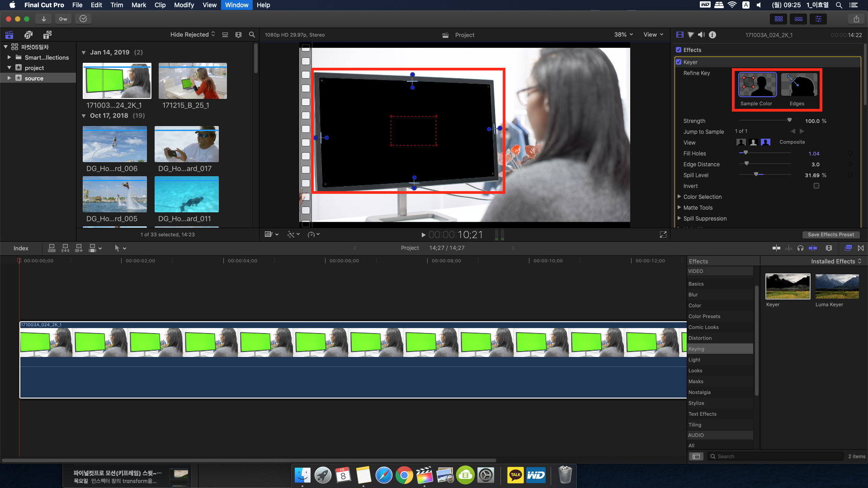Select the Sample Color refine key tool

[757, 85]
